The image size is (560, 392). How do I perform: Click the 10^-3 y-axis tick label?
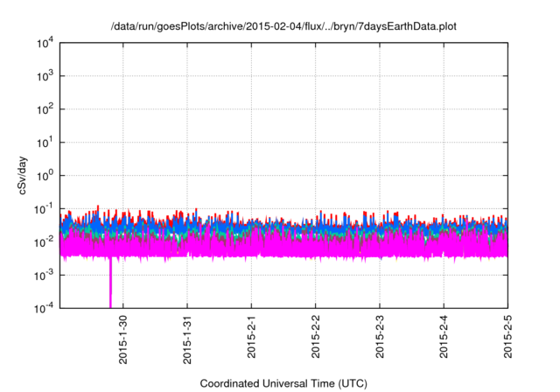click(45, 275)
